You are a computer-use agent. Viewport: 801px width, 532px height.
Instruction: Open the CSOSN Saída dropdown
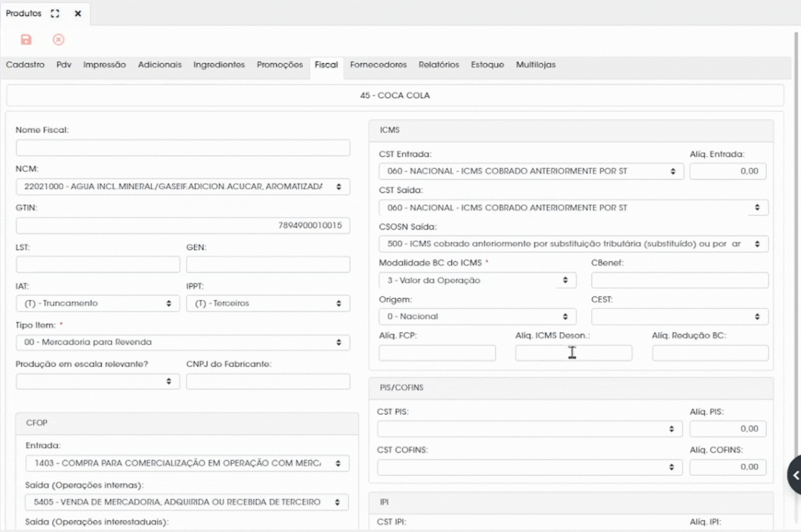(574, 244)
